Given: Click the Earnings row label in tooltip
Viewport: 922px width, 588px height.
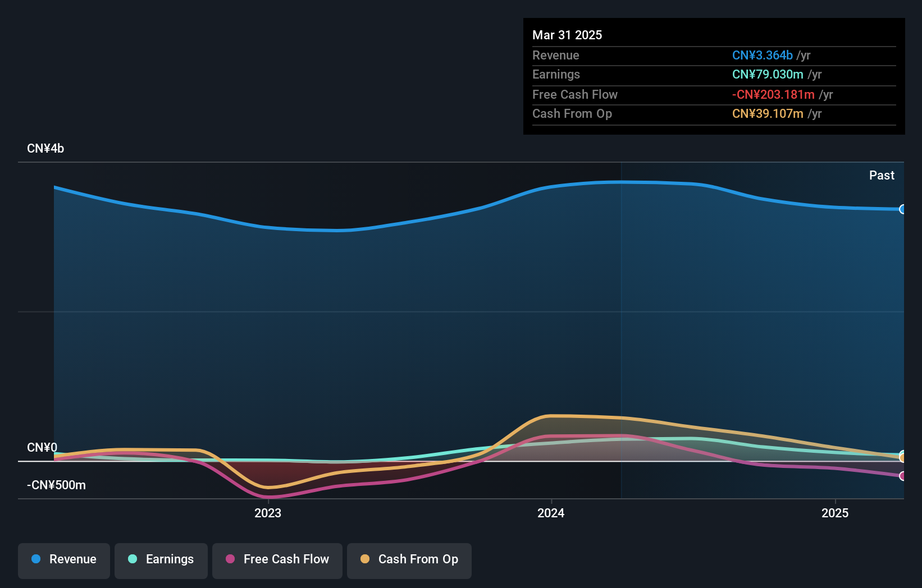Looking at the screenshot, I should (x=556, y=74).
